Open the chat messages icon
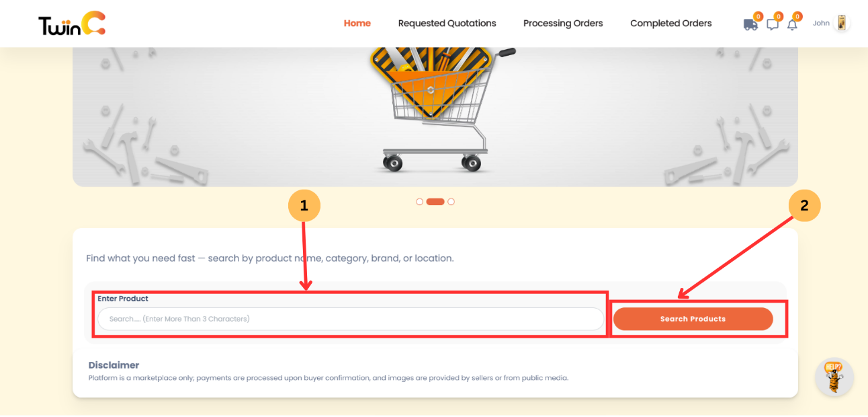 772,24
